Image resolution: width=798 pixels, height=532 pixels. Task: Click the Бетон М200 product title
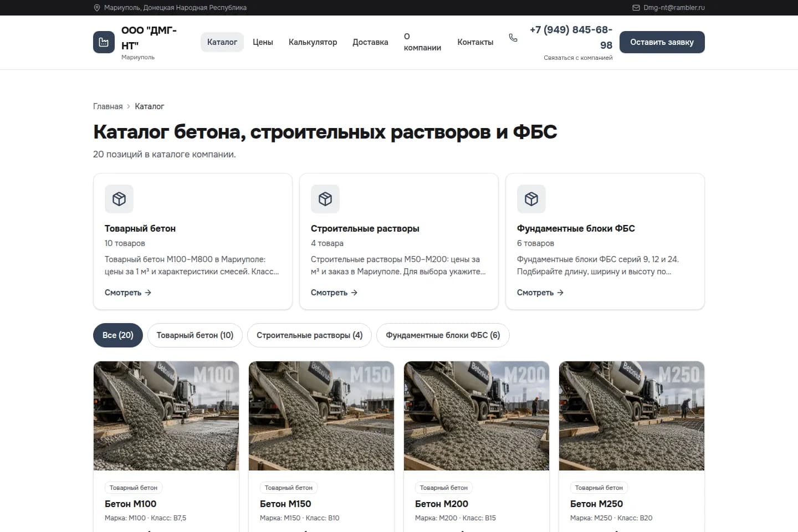tap(442, 504)
